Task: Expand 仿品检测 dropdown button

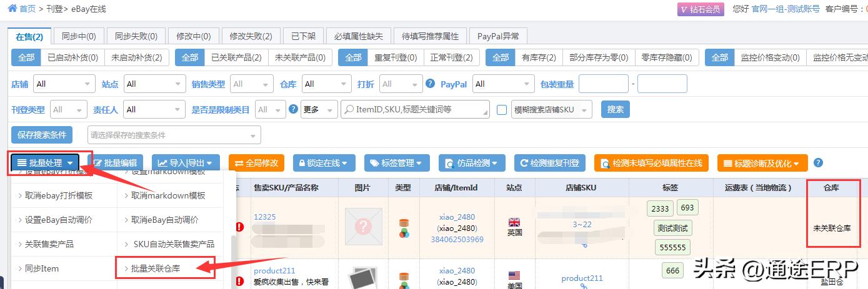Action: point(471,163)
